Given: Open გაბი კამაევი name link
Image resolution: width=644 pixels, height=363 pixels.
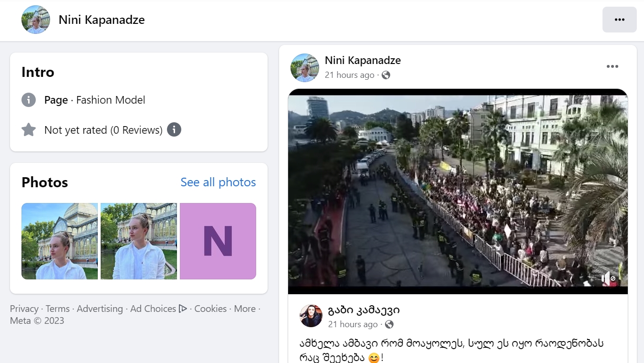Looking at the screenshot, I should (x=364, y=310).
